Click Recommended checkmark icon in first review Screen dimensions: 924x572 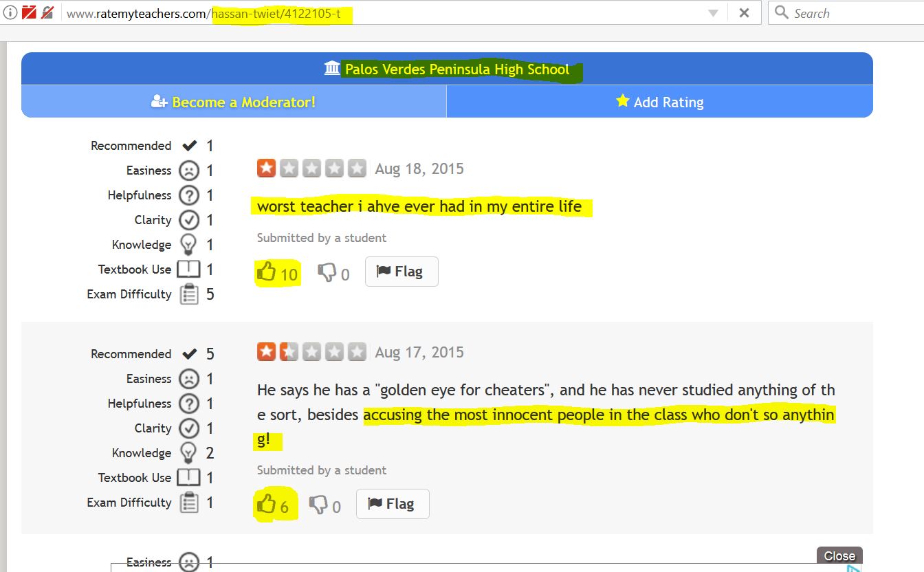coord(190,146)
